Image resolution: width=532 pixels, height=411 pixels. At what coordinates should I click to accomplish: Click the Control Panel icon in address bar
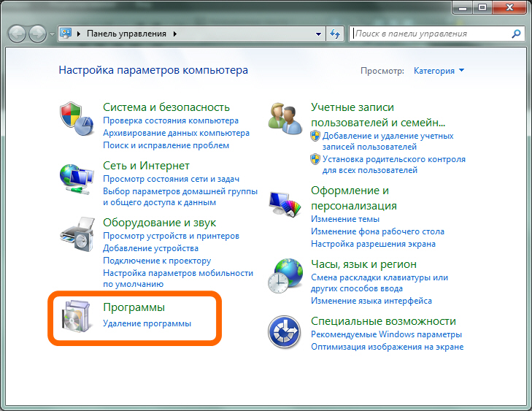[66, 34]
